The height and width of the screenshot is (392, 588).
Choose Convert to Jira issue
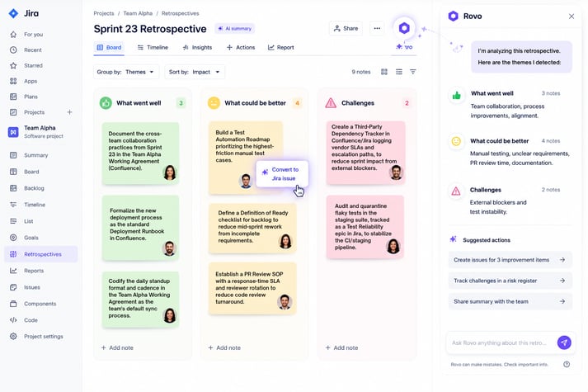282,173
